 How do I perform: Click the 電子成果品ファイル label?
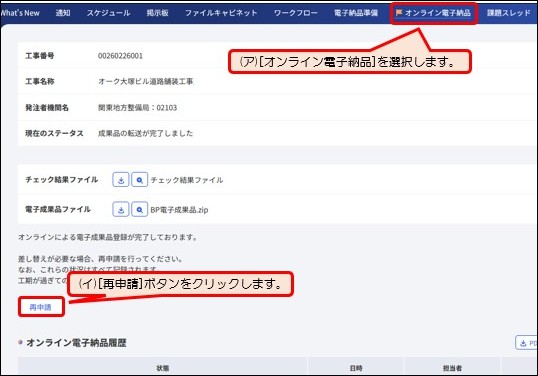[x=58, y=209]
